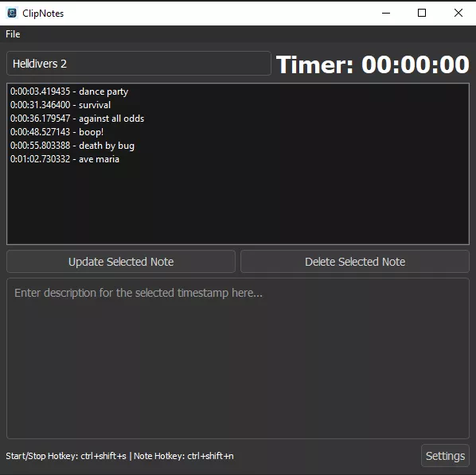Click the hotkey status text
The width and height of the screenshot is (476, 475).
[120, 456]
